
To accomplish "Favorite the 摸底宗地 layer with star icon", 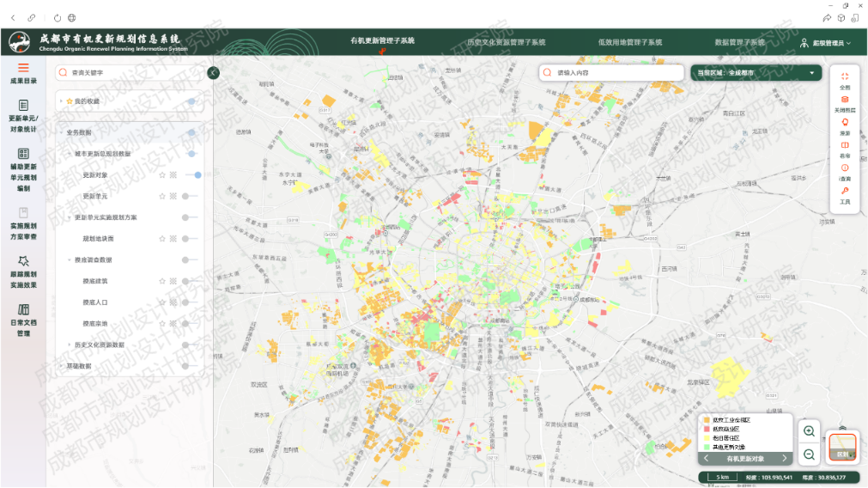I will [162, 324].
